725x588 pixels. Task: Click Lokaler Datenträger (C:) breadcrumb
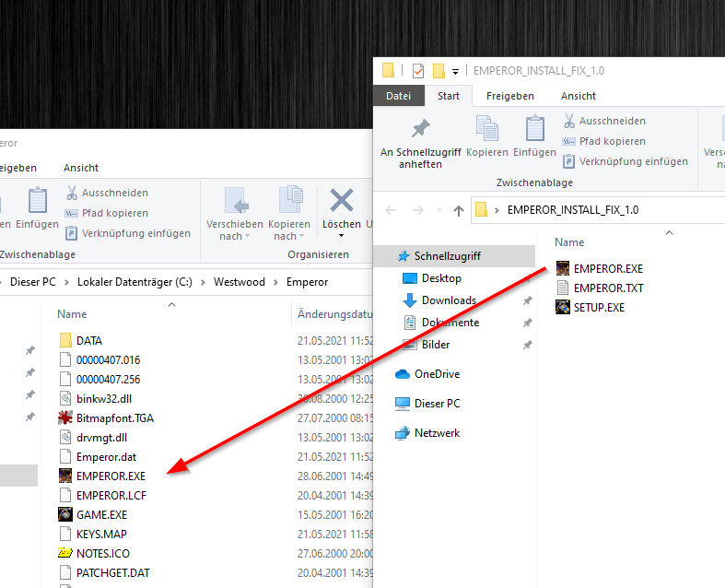134,282
